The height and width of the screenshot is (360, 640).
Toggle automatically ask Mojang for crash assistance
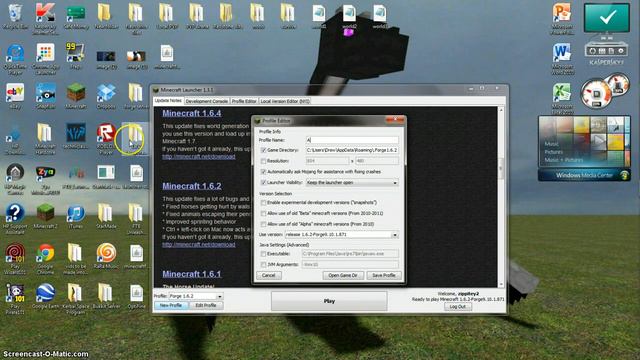263,172
